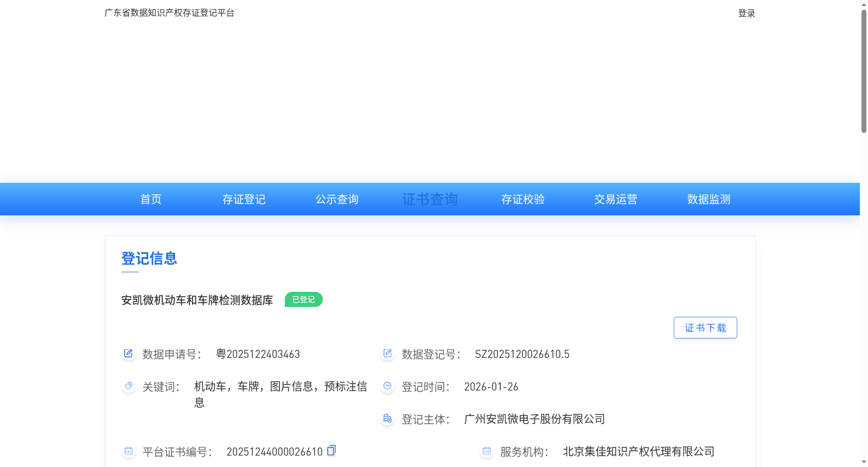The width and height of the screenshot is (868, 467).
Task: Click the scrollbar up arrow
Action: point(864,4)
